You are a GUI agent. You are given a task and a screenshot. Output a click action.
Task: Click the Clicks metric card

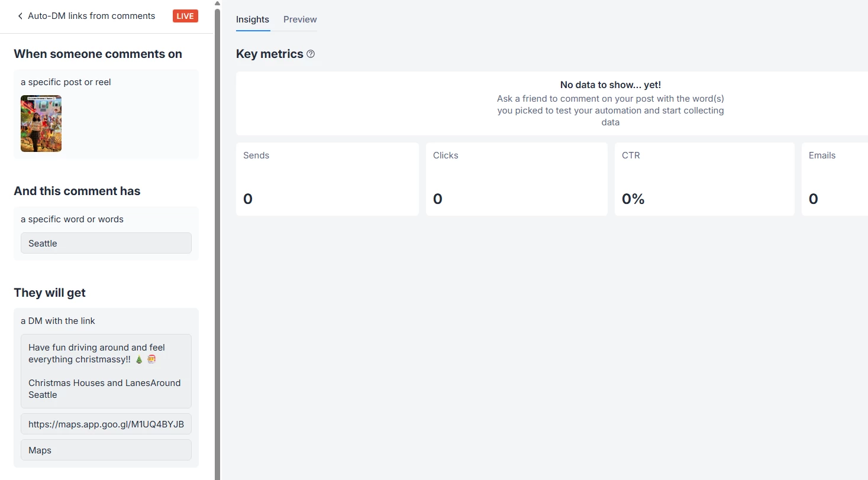point(517,179)
